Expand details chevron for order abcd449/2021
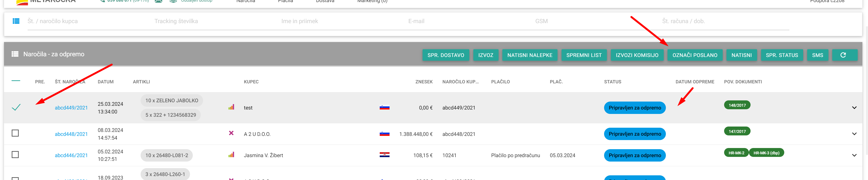 (854, 108)
